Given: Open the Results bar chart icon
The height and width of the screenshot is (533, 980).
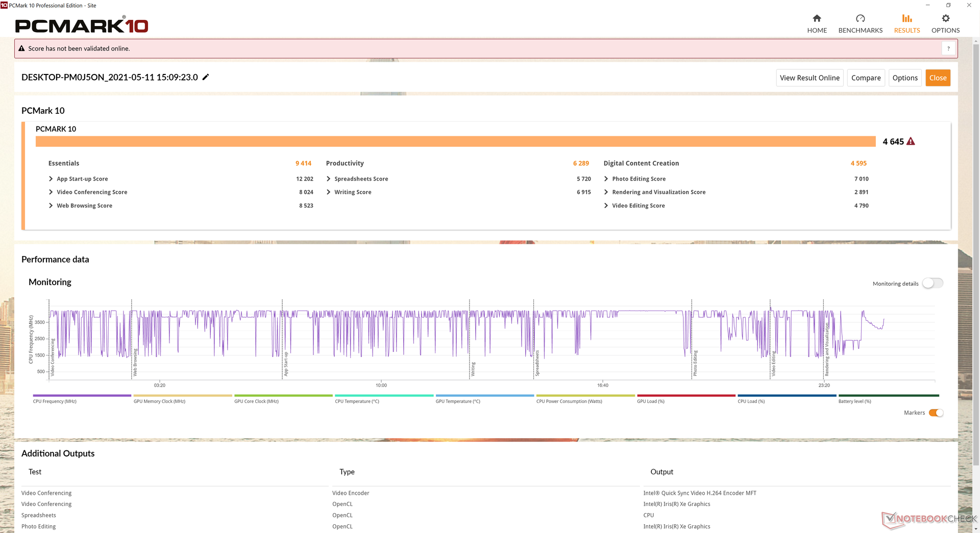Looking at the screenshot, I should pyautogui.click(x=906, y=18).
